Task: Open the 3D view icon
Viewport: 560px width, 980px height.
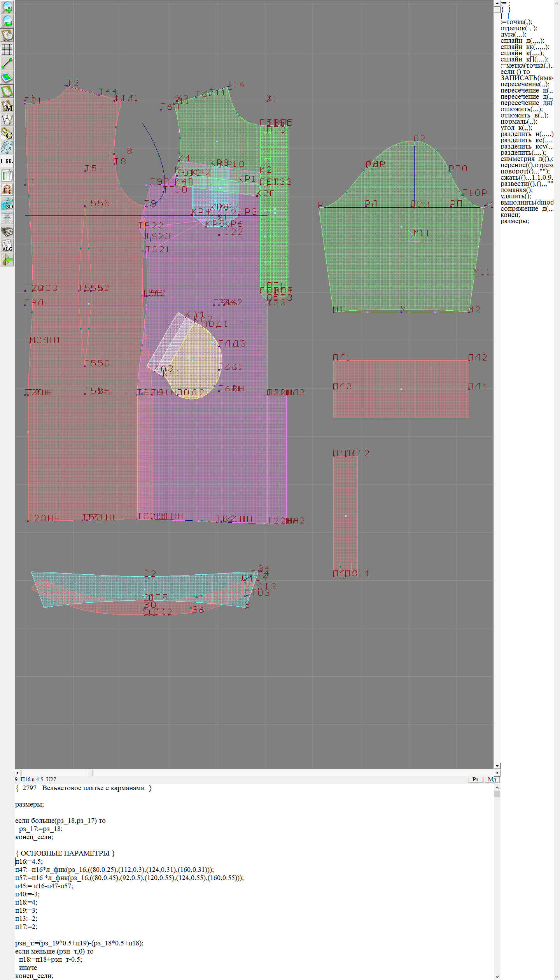Action: click(x=7, y=203)
